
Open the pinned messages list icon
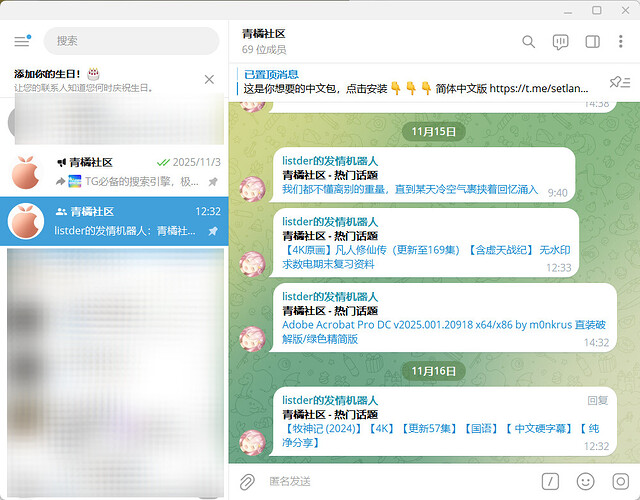619,81
